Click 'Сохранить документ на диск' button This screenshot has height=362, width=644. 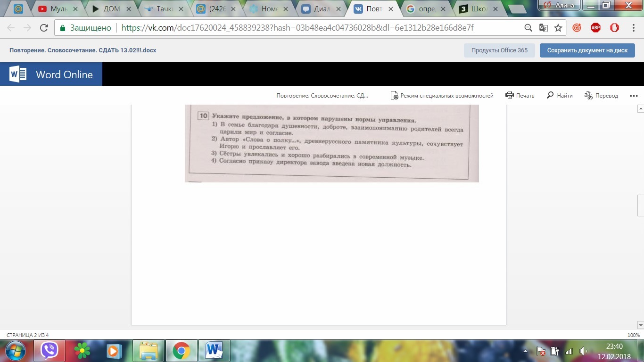pos(587,50)
